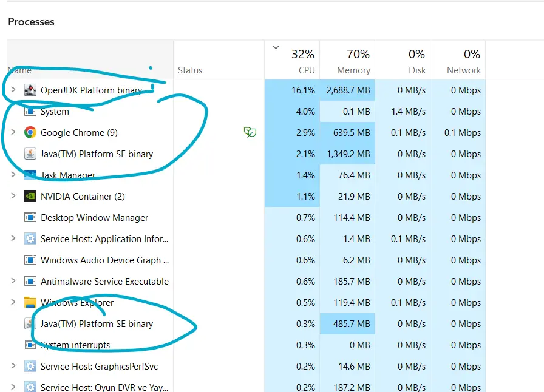Select Windows Audio Device Graph process
This screenshot has width=544, height=392.
click(x=105, y=260)
